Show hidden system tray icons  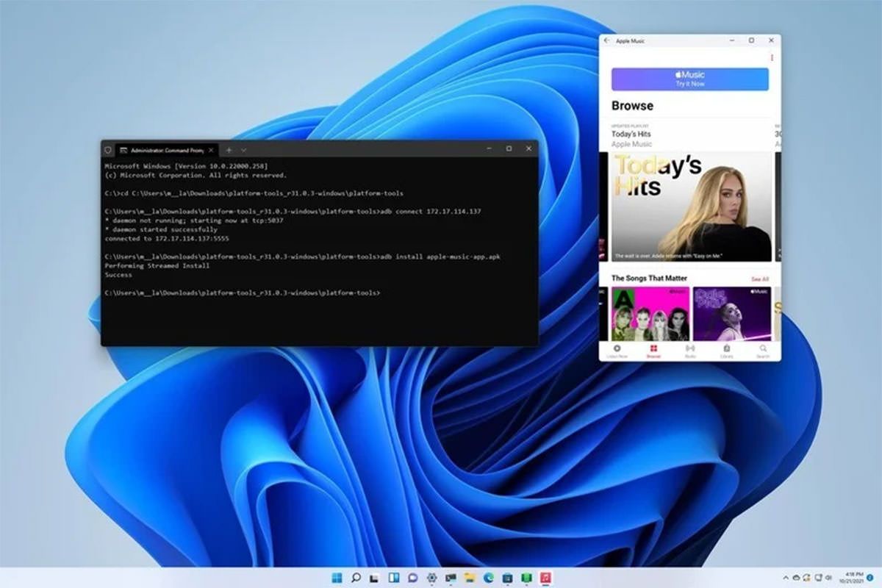(786, 578)
